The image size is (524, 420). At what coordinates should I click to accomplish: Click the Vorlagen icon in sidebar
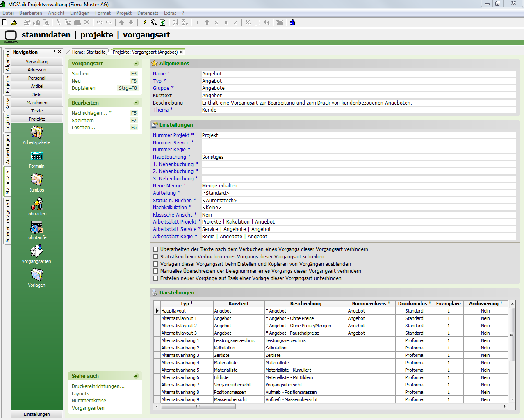pyautogui.click(x=36, y=275)
